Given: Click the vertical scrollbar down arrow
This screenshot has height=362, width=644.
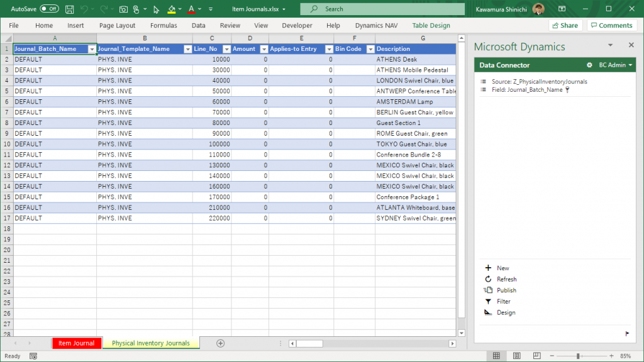Looking at the screenshot, I should pyautogui.click(x=461, y=333).
